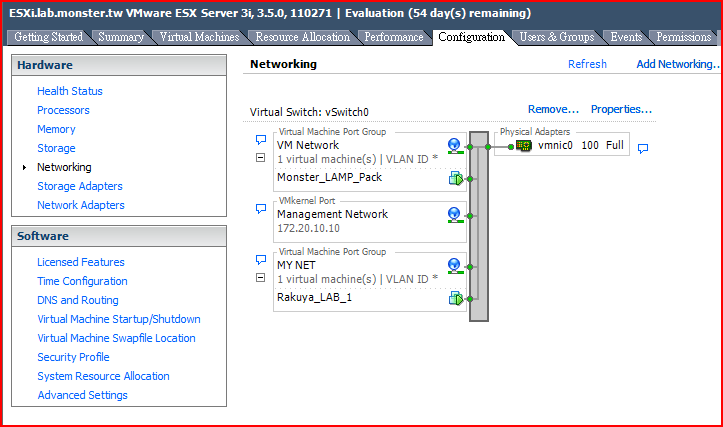
Task: Click the VM icon for Monster_LAMP_Pack
Action: click(x=456, y=178)
